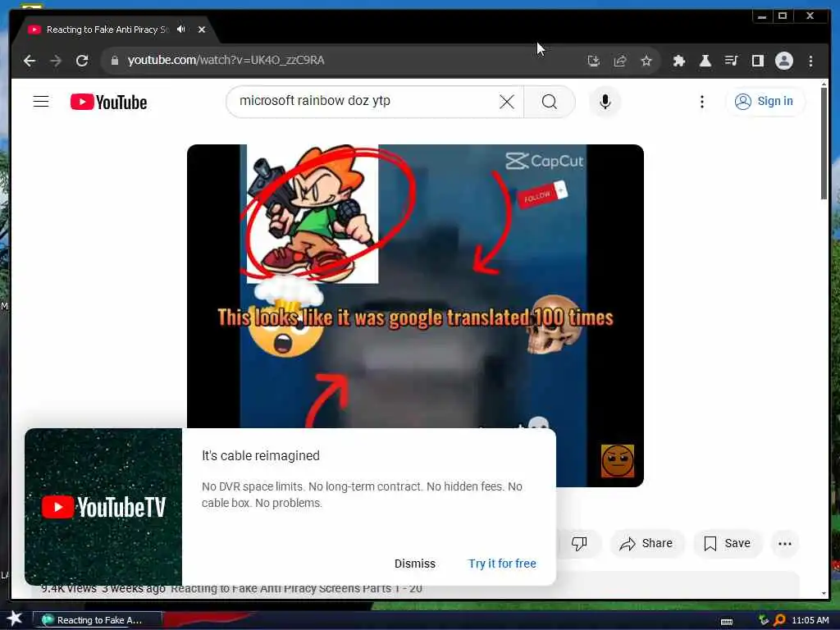Click the lock icon in address bar
The image size is (840, 630).
tap(114, 61)
